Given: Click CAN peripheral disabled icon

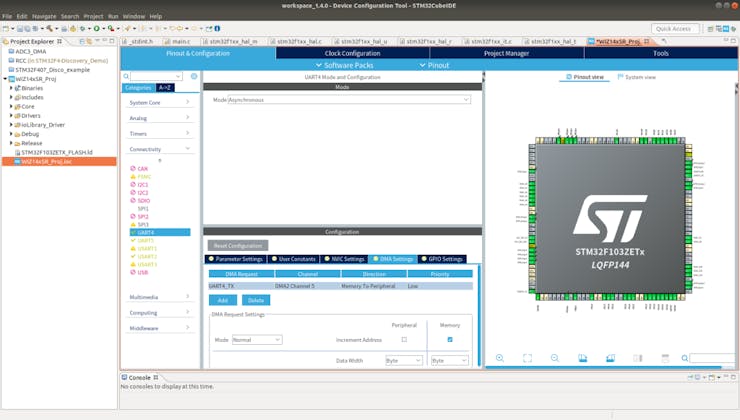Looking at the screenshot, I should [x=133, y=168].
